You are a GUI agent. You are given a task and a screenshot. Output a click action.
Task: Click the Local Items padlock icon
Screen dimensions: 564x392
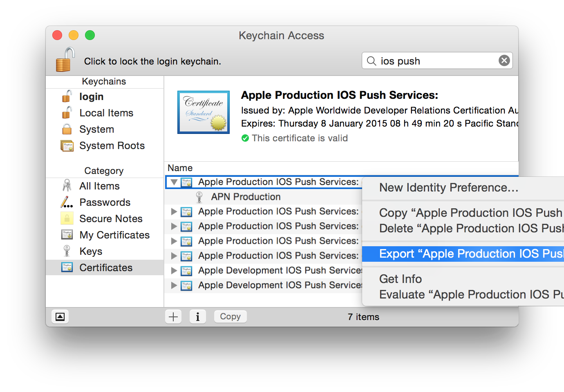[x=67, y=113]
